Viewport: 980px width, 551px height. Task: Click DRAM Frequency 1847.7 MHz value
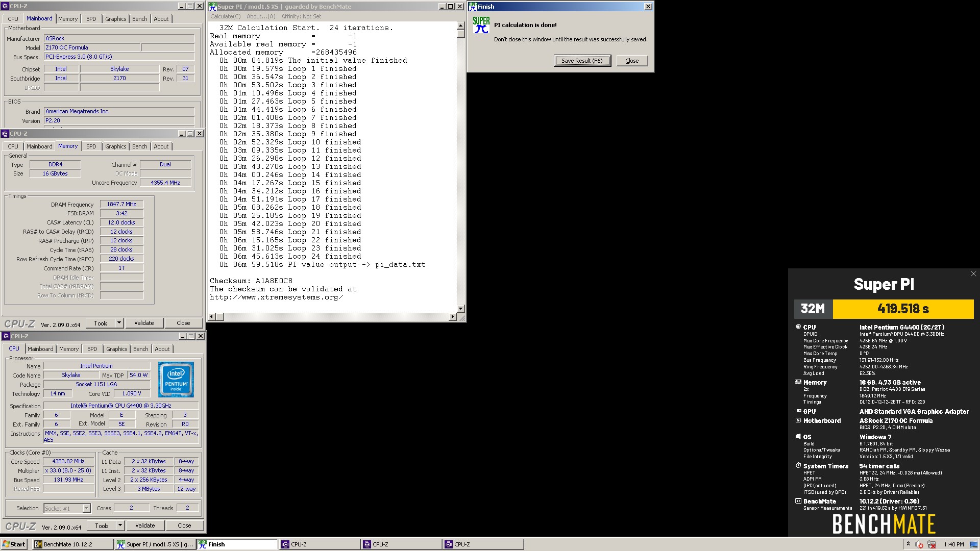[x=121, y=204]
